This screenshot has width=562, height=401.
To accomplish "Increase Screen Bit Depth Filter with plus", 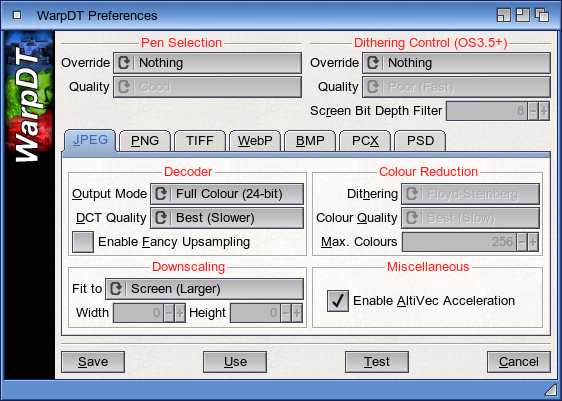I will (544, 111).
